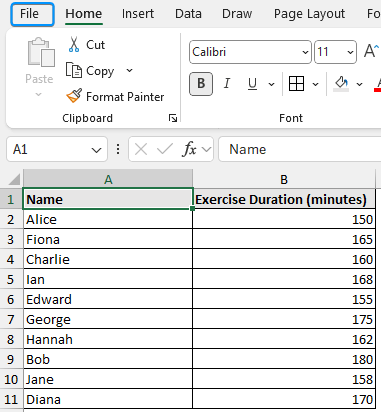Screen dimensions: 381x412
Task: Expand the Copy options arrow
Action: tap(129, 70)
